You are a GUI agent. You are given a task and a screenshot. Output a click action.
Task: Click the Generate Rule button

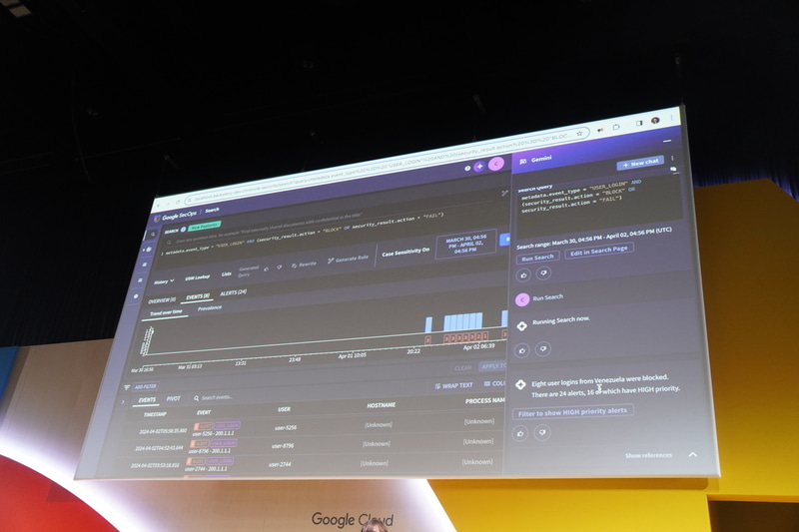348,260
